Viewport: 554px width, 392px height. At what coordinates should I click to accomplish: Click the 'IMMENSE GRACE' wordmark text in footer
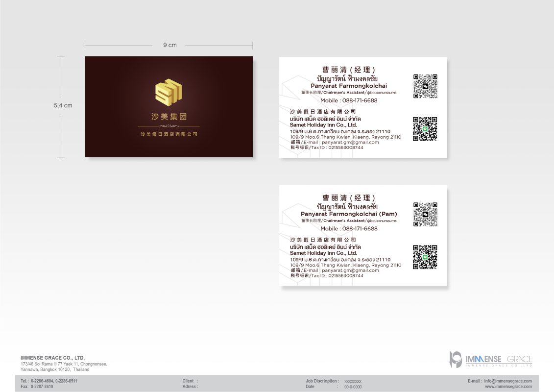coord(499,360)
